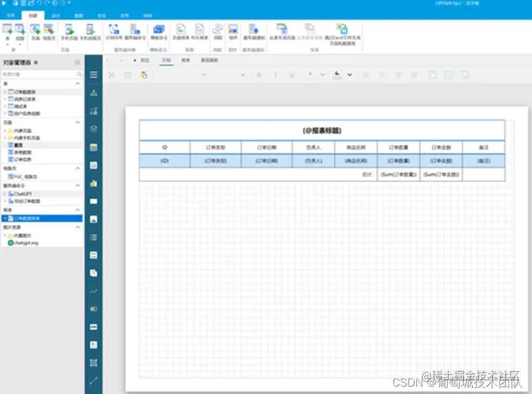Viewport: 532px width, 394px height.
Task: Select the list control in the report sidebar
Action: 93,237
